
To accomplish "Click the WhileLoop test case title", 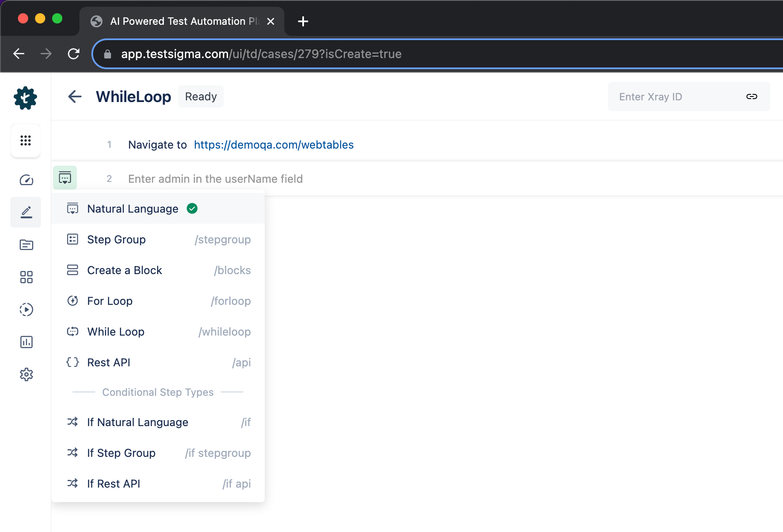I will [133, 96].
